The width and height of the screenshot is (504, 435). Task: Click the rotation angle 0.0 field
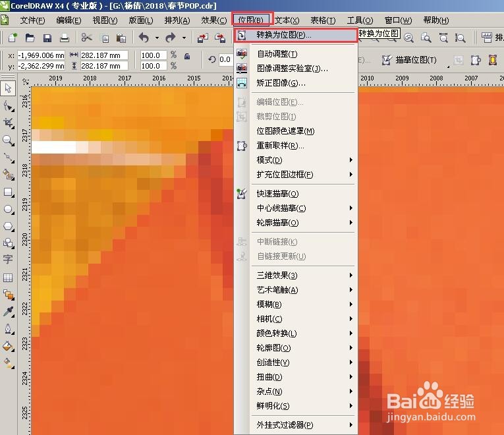pyautogui.click(x=225, y=59)
